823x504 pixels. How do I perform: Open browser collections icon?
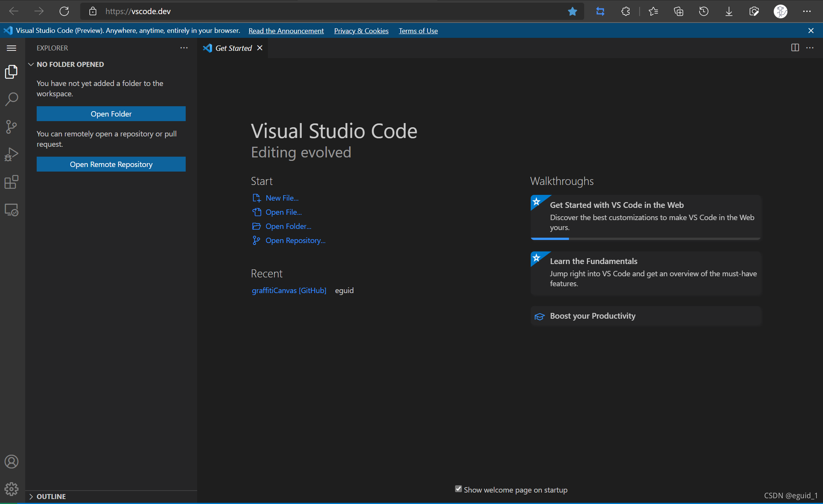pyautogui.click(x=679, y=11)
